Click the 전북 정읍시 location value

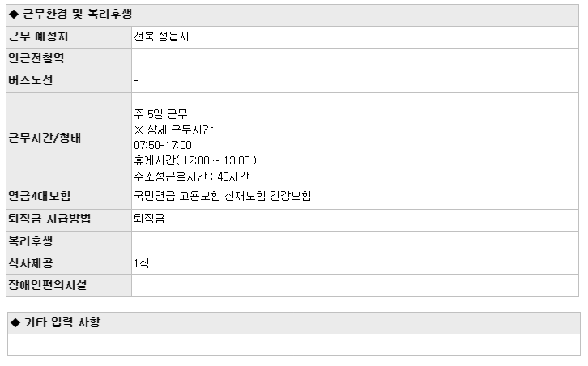coord(161,36)
